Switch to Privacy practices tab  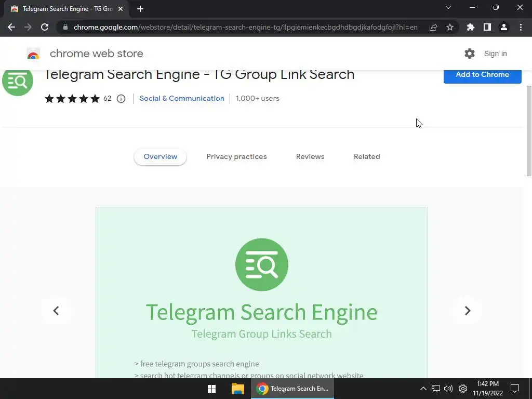236,157
